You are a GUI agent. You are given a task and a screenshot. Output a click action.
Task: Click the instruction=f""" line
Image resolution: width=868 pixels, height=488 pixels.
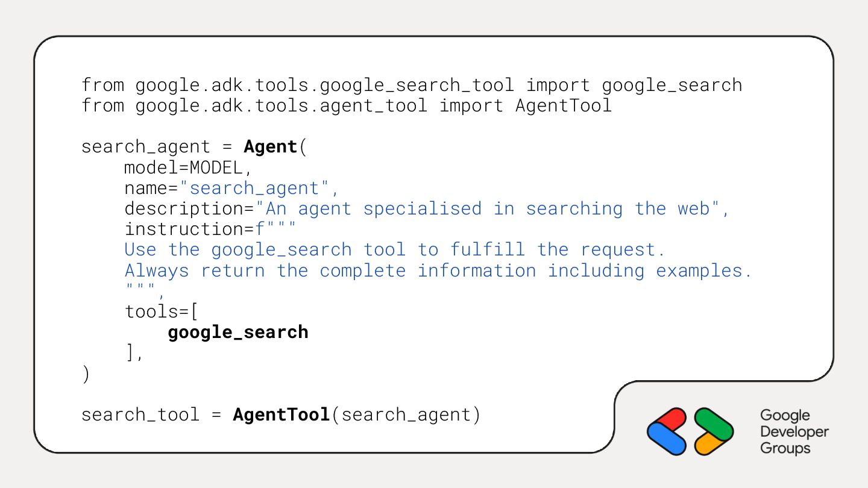click(210, 229)
